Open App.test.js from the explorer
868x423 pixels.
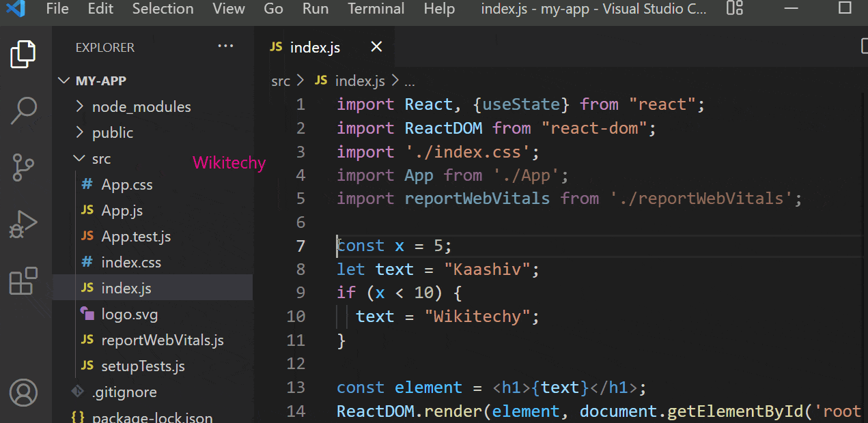coord(138,236)
